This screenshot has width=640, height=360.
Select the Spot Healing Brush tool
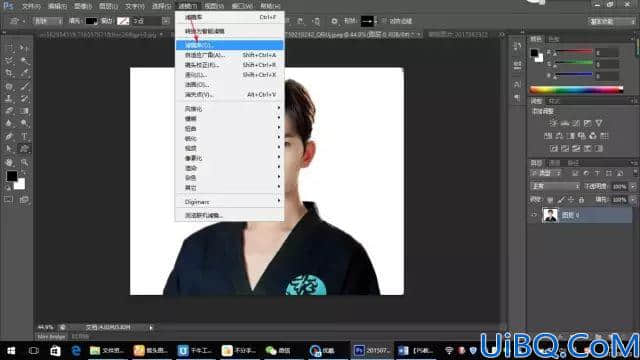[x=9, y=86]
